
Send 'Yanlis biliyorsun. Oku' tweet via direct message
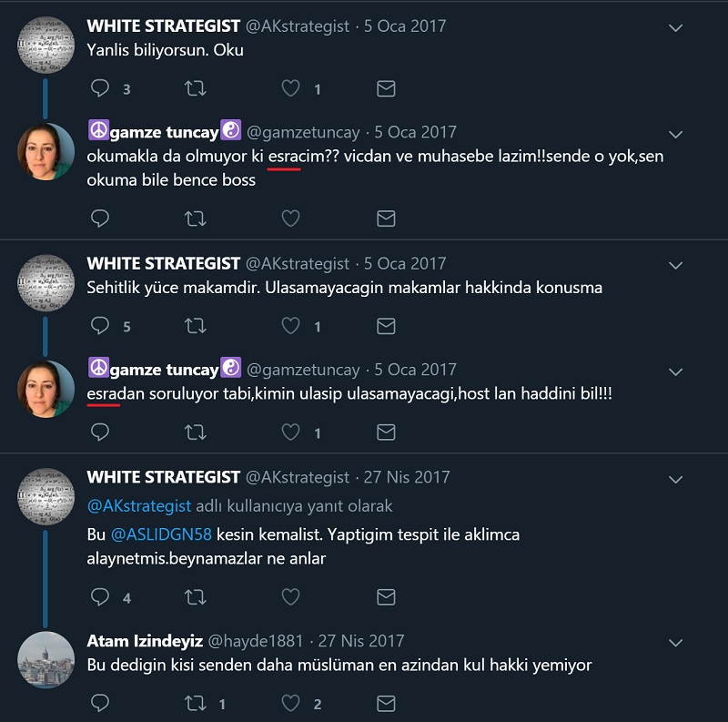point(386,88)
